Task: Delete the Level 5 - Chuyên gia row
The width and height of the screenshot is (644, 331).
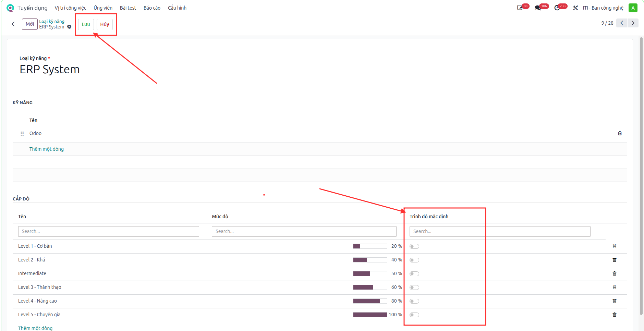Action: pyautogui.click(x=615, y=315)
